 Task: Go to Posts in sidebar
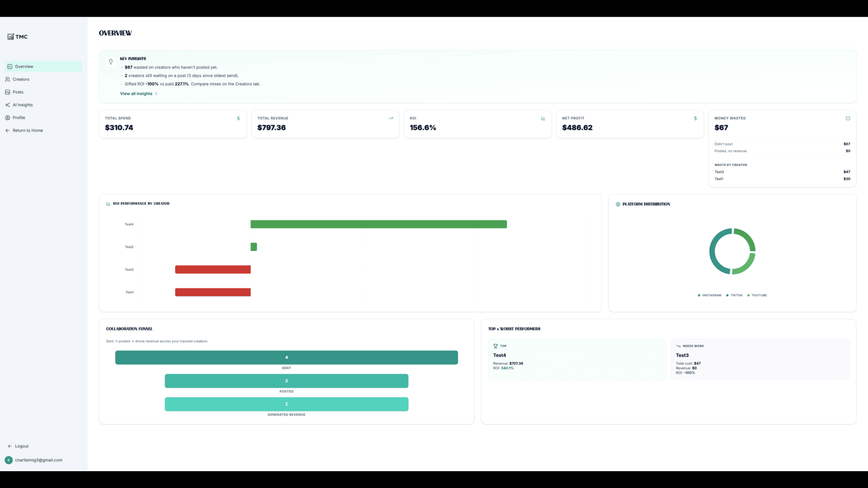click(44, 92)
